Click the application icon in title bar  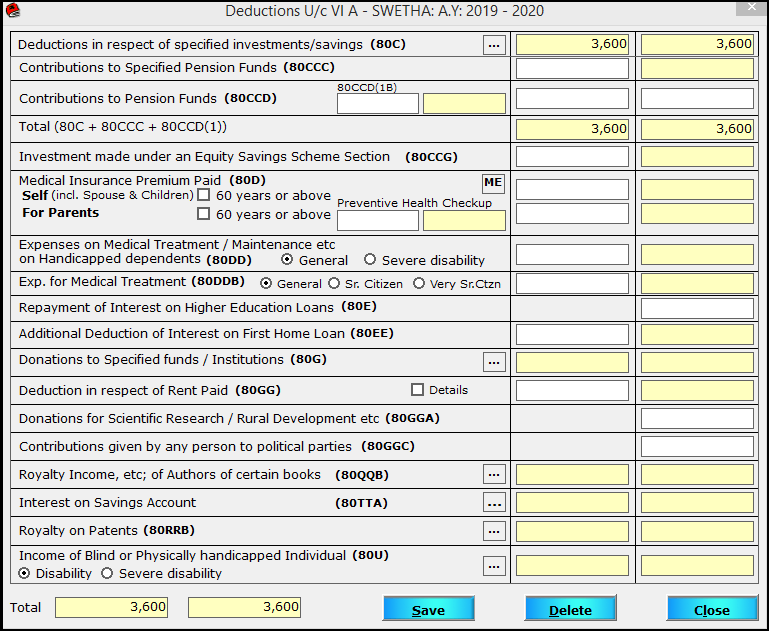(x=13, y=10)
